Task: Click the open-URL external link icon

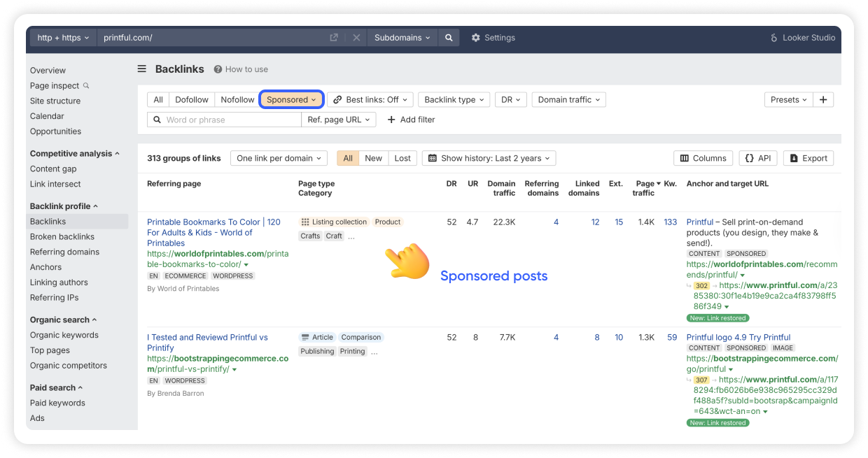Action: tap(334, 38)
